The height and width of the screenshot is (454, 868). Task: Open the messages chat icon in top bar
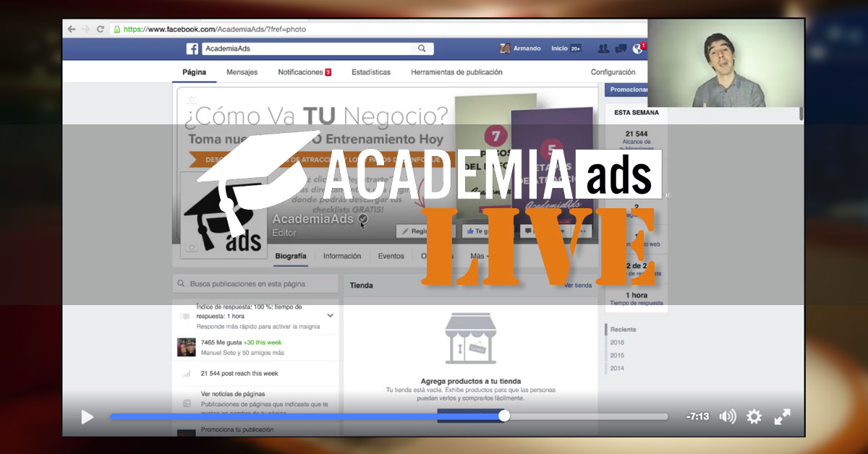click(621, 48)
